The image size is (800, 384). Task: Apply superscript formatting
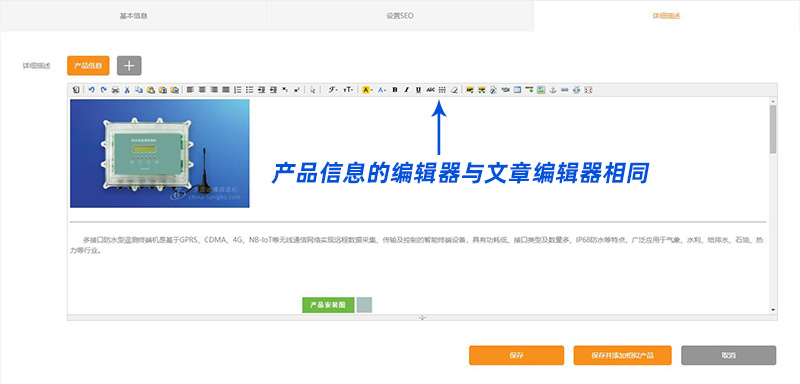point(296,90)
